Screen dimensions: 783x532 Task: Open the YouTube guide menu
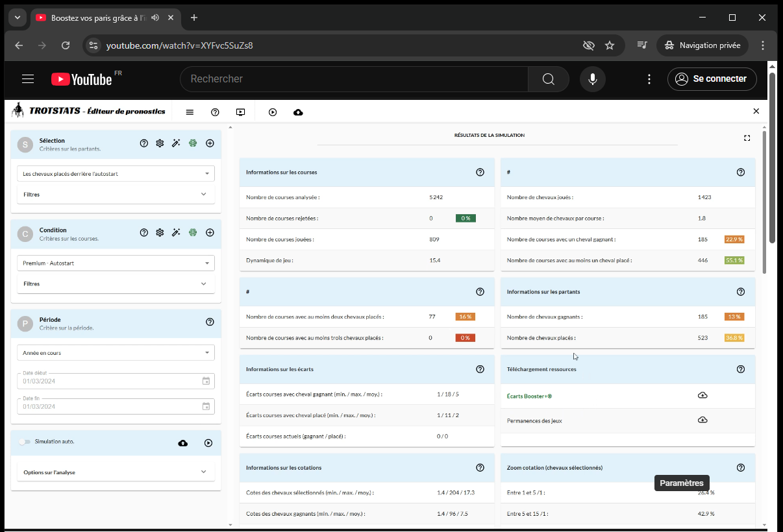[x=28, y=79]
